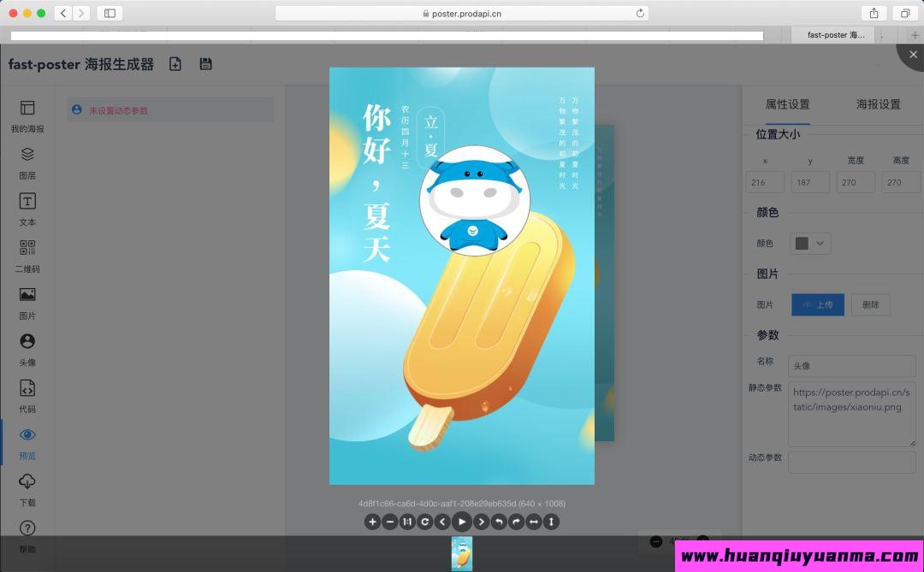The image size is (924, 572).
Task: Start slideshow with the play button
Action: [x=462, y=522]
